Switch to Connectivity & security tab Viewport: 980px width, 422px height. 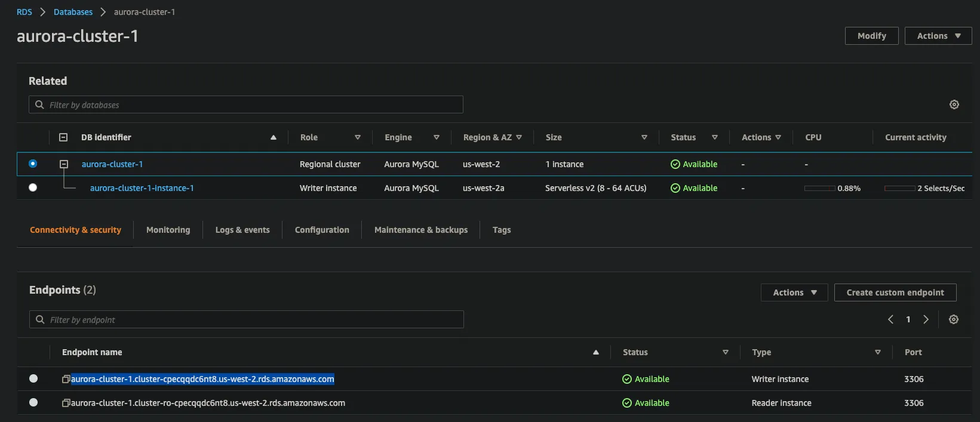click(x=75, y=230)
